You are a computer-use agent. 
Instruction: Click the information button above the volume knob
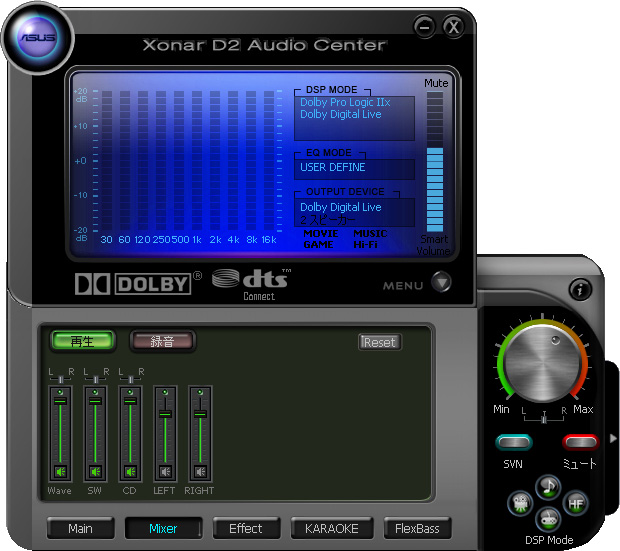(581, 290)
